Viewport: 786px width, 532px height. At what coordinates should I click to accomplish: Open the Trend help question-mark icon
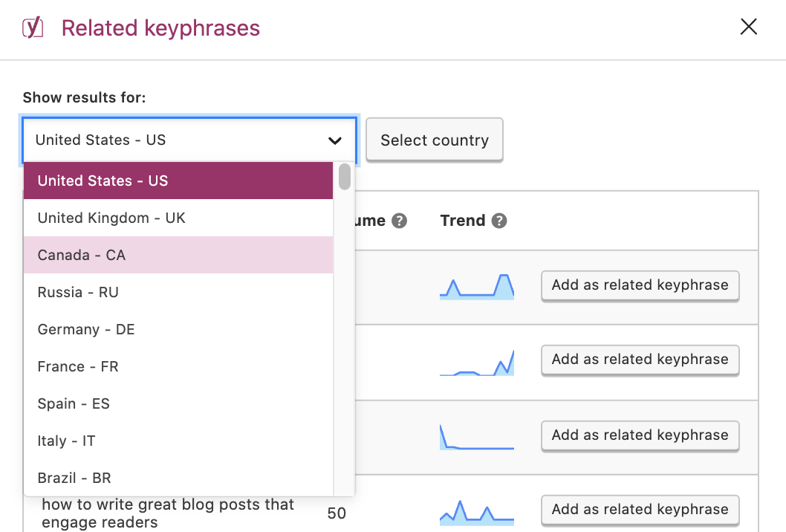pos(498,220)
